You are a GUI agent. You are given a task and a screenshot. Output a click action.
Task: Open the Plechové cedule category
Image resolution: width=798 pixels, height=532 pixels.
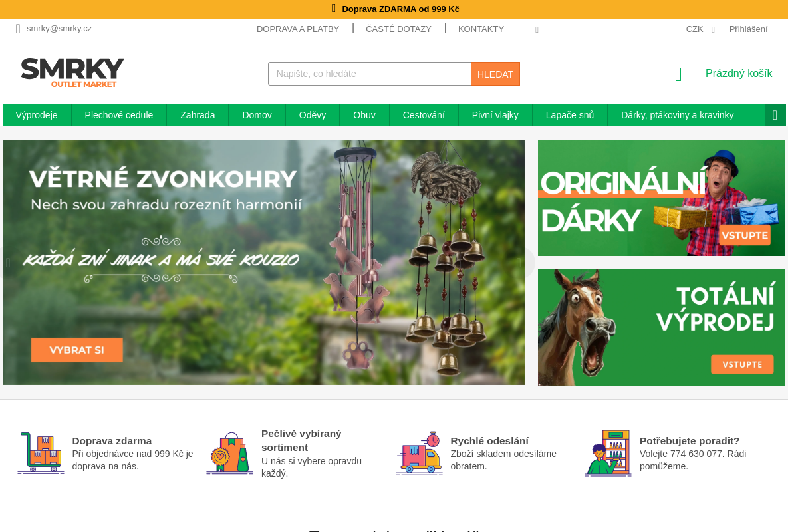tap(119, 115)
